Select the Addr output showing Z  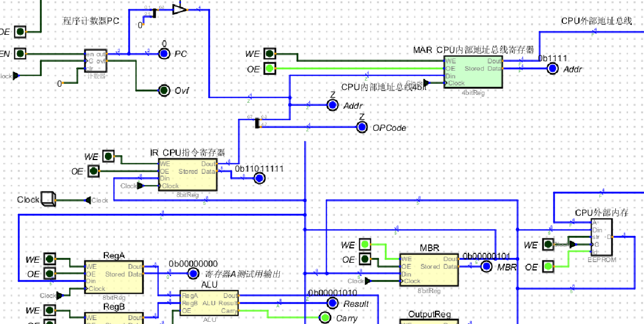[332, 105]
